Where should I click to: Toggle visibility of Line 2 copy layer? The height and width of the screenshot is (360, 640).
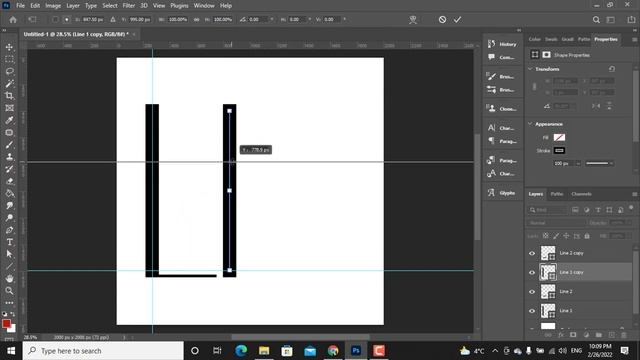point(532,253)
